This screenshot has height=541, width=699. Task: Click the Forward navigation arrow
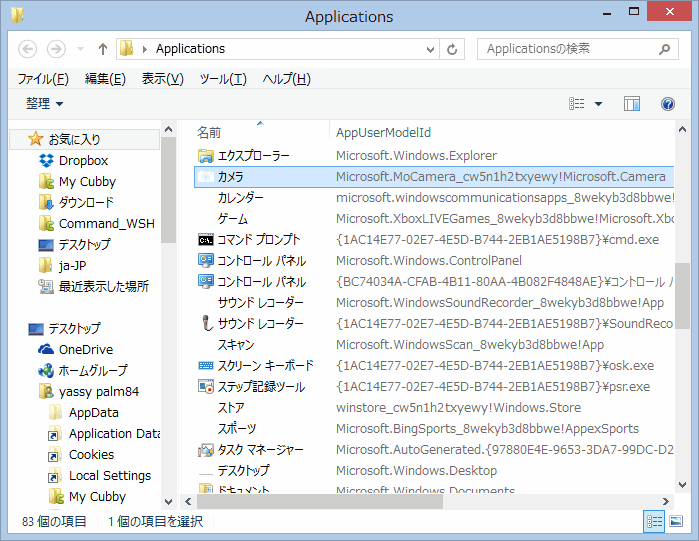coord(56,49)
